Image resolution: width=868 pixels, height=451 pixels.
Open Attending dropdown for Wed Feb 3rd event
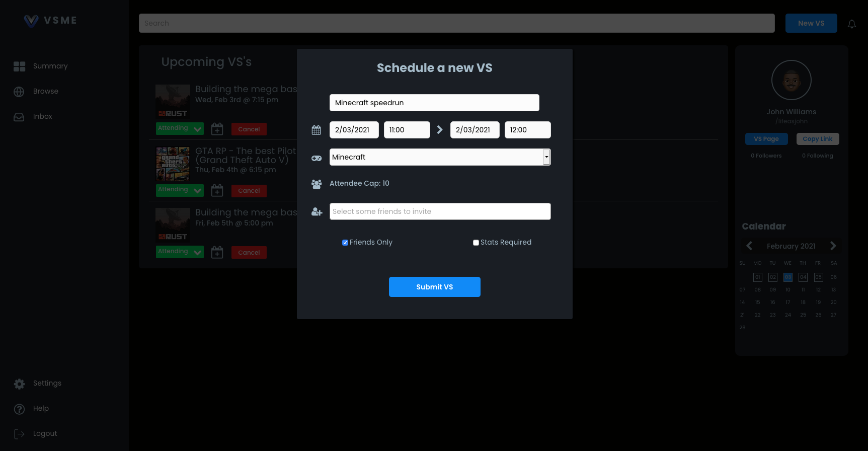(x=180, y=128)
